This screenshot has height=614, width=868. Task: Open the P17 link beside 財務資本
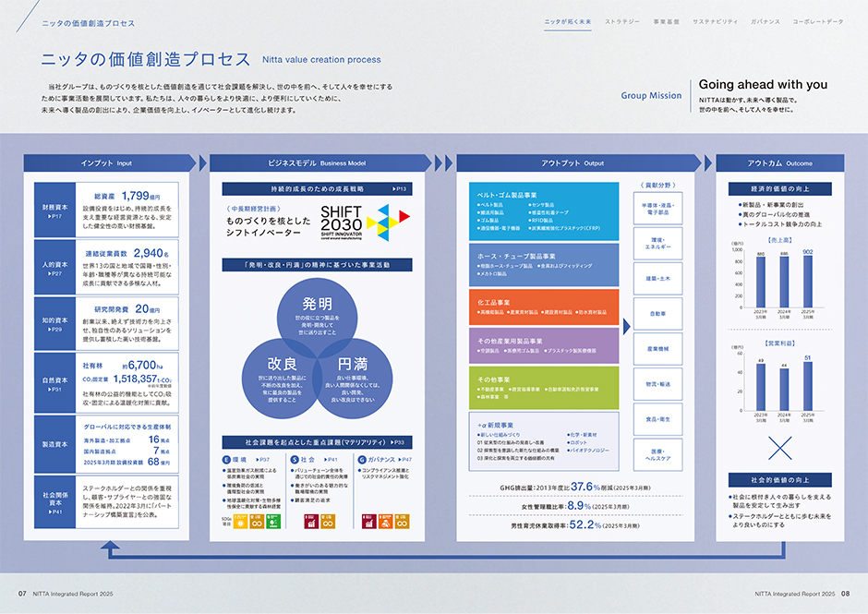[55, 215]
